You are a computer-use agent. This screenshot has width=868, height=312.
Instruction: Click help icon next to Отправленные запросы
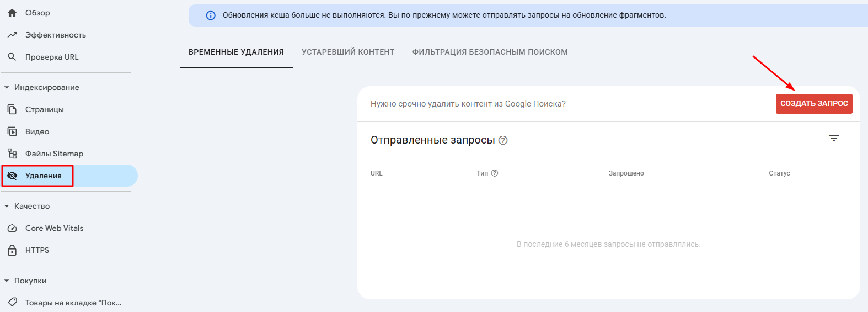(503, 140)
